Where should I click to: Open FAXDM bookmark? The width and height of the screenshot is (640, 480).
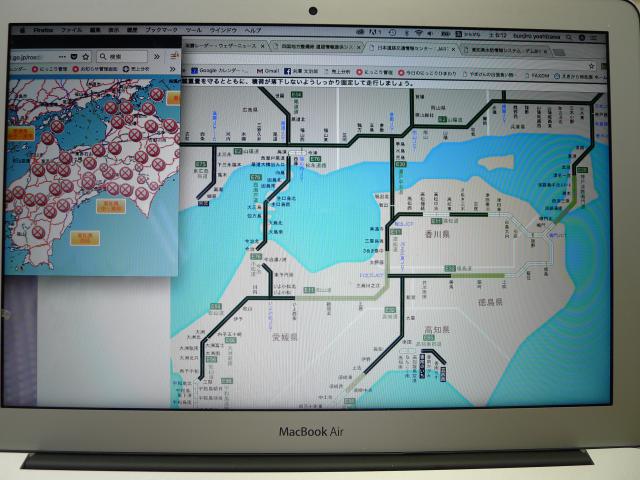point(538,76)
